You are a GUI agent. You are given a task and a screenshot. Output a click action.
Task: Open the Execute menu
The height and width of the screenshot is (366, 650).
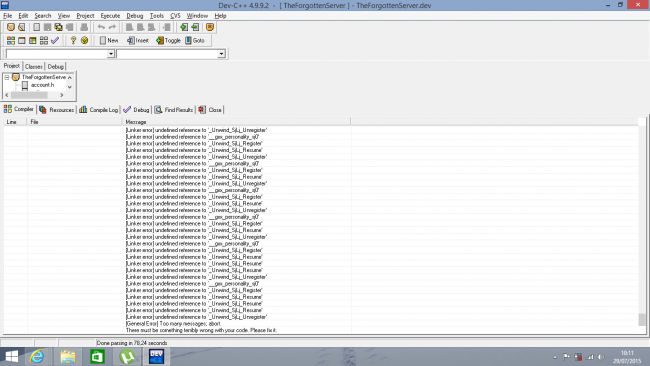pos(110,16)
